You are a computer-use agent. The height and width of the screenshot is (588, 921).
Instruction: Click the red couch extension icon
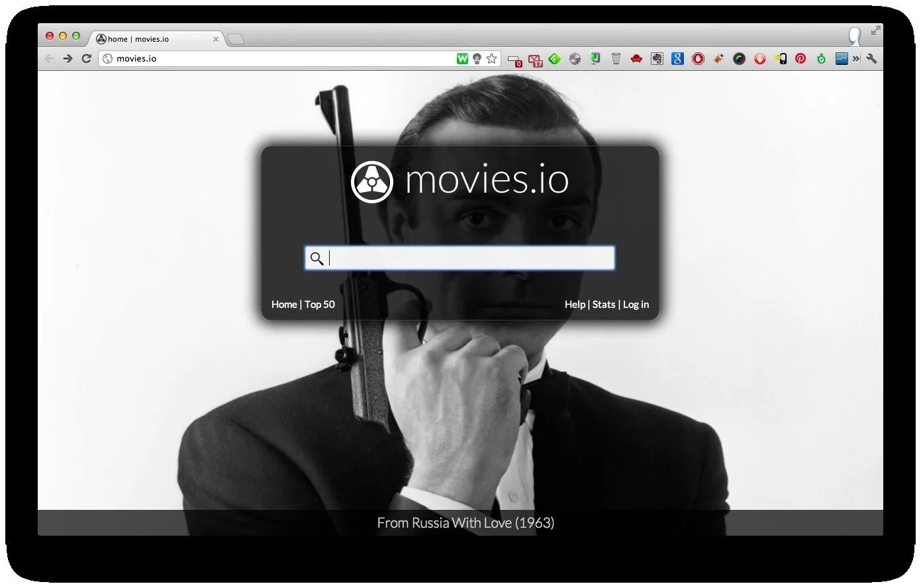636,59
